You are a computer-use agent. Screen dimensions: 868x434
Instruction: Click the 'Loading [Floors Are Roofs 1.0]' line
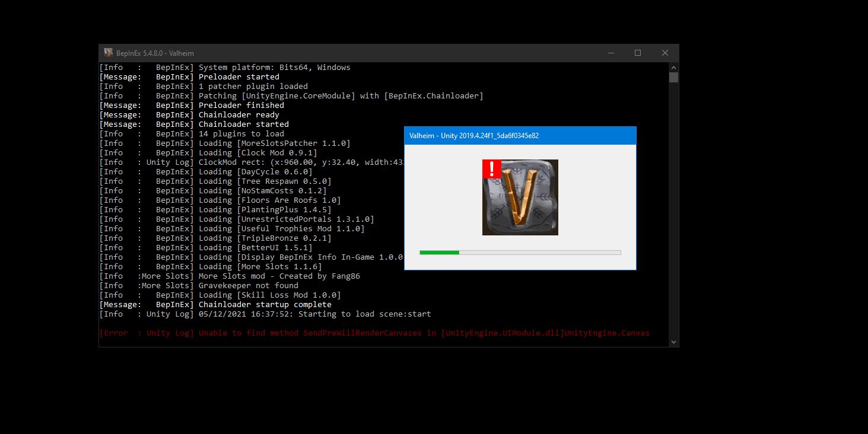click(220, 200)
